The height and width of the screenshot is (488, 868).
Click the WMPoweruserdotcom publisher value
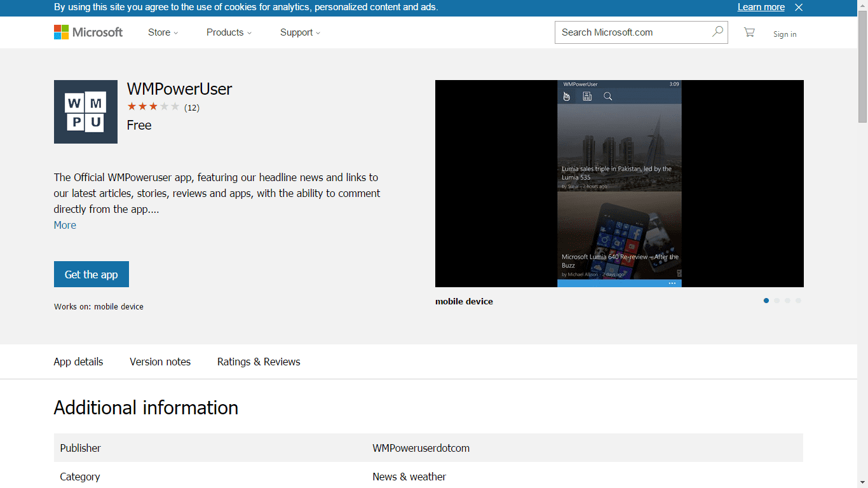421,448
